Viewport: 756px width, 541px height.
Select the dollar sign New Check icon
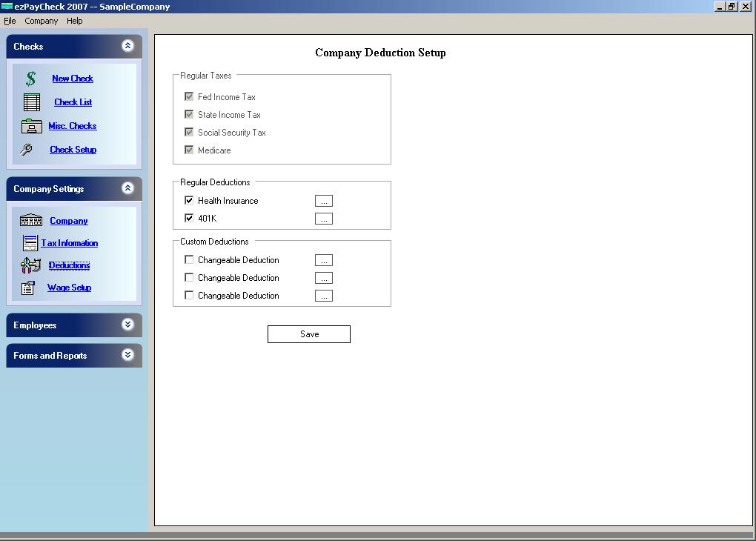pyautogui.click(x=30, y=78)
